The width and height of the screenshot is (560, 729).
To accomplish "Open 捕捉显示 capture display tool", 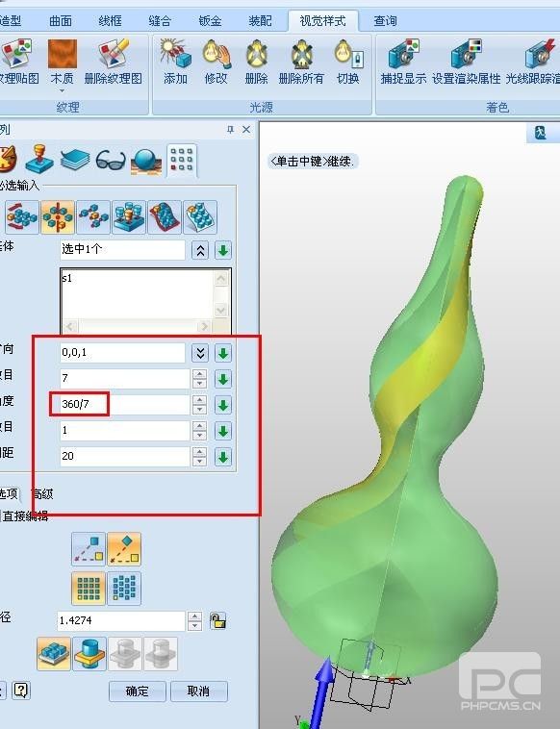I will pos(403,63).
